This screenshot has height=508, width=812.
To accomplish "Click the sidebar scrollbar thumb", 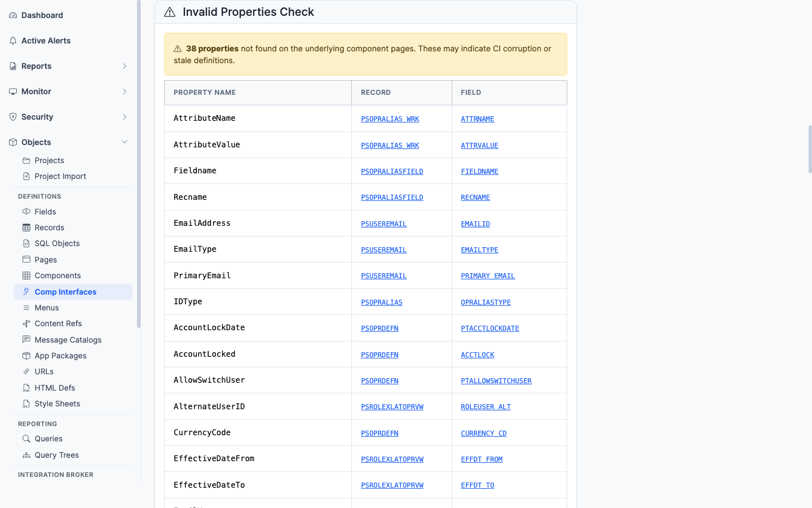I will (x=139, y=164).
